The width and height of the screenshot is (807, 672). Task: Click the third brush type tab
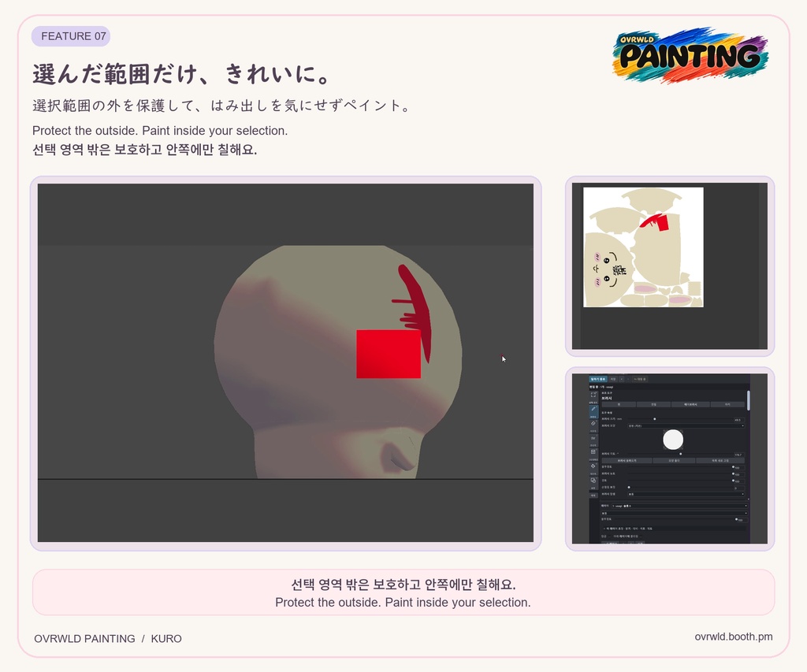(x=690, y=404)
